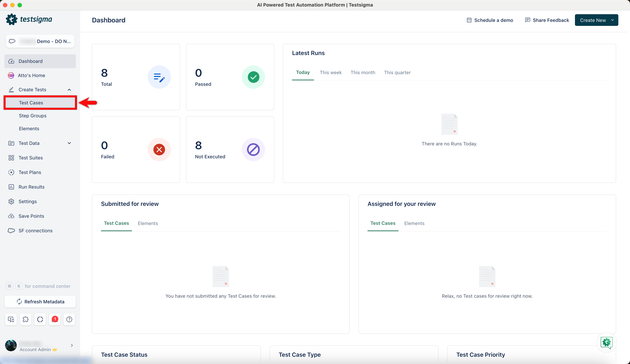Screen dimensions: 630x364
Task: Open Step Groups under Create Tests
Action: click(x=32, y=116)
